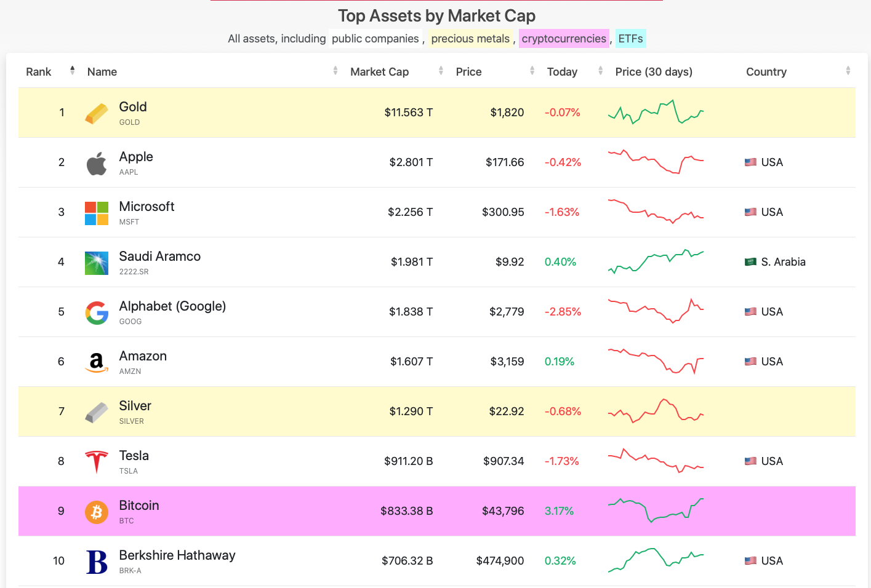Screen dimensions: 871x588
Task: Click the Google G logo
Action: click(x=97, y=312)
